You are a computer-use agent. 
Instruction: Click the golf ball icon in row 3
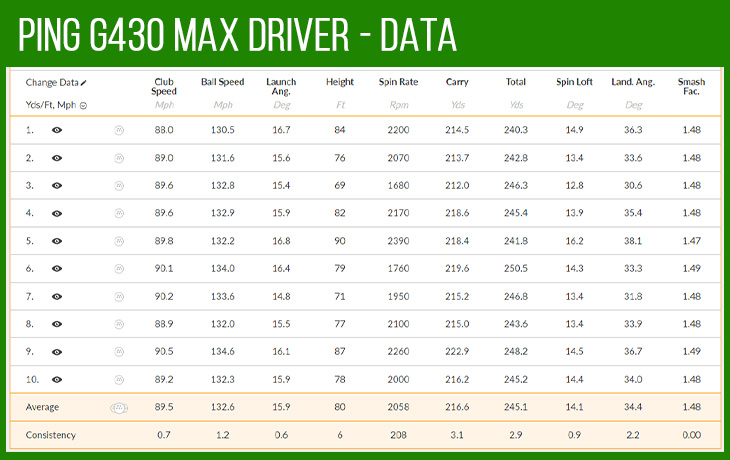click(x=119, y=186)
